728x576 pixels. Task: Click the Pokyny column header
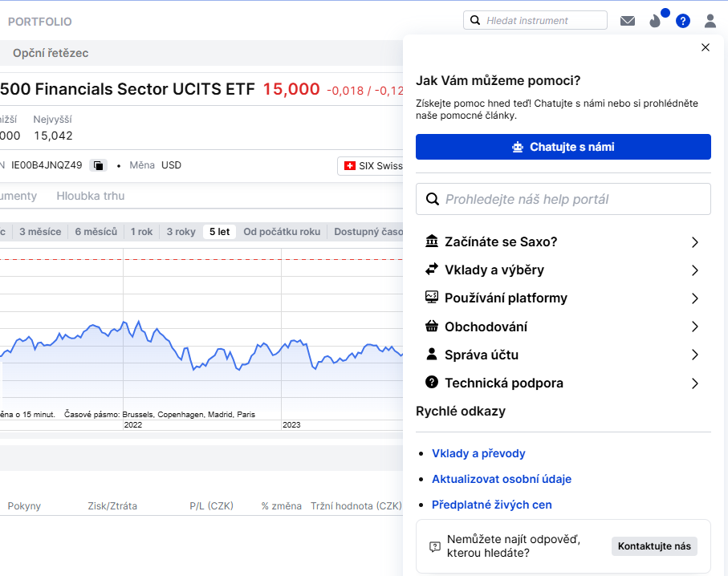[24, 506]
